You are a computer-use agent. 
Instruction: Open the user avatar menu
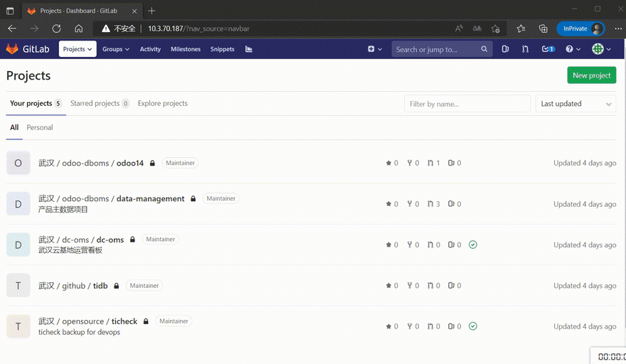point(601,49)
